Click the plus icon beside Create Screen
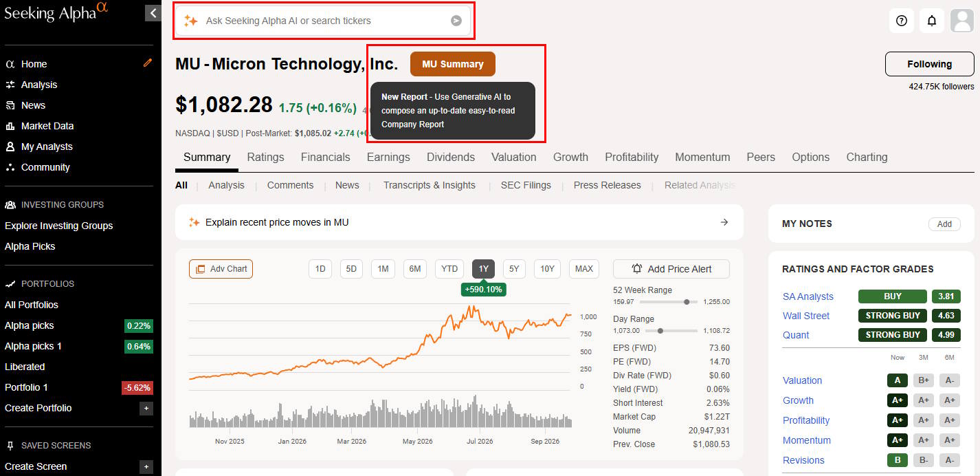 pos(146,467)
